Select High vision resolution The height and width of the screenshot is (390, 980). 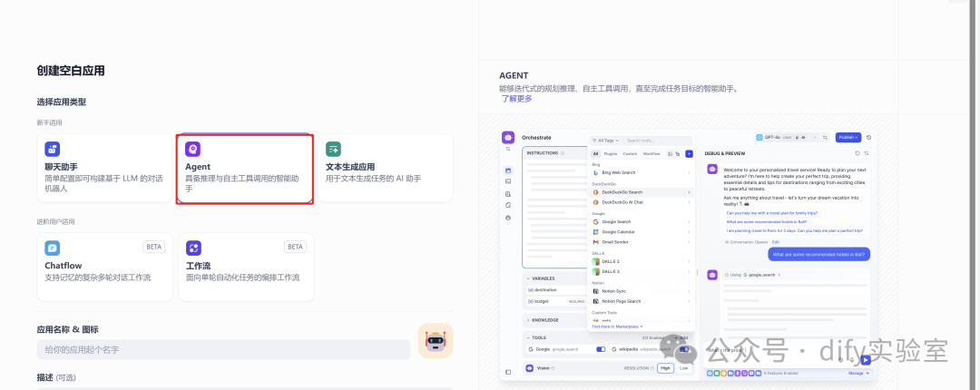click(x=665, y=368)
